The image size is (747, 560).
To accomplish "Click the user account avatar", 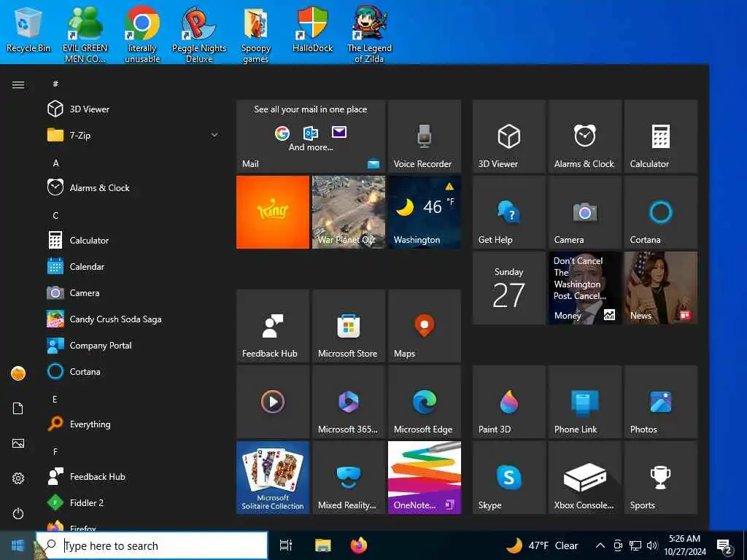I will pos(18,373).
